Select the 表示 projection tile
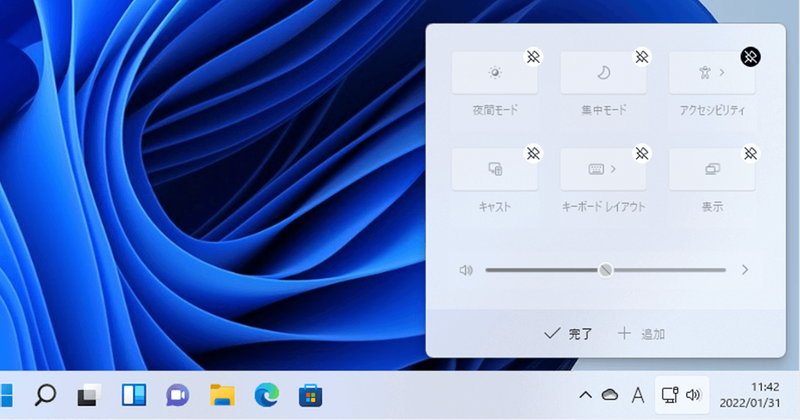 point(712,169)
